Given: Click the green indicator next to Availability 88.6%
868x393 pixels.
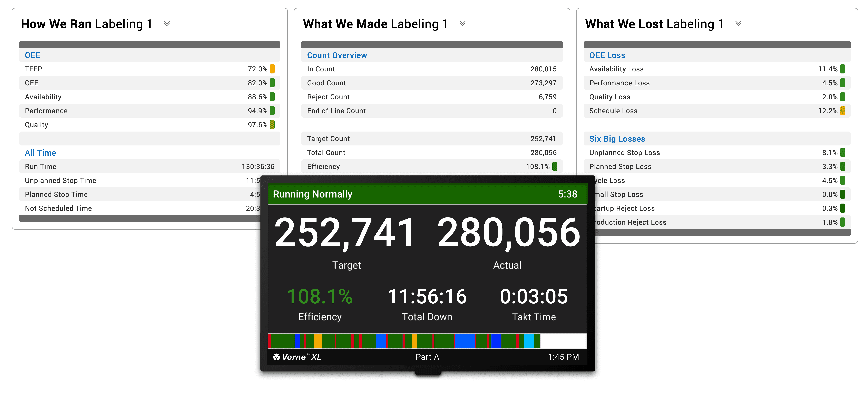Looking at the screenshot, I should [x=273, y=97].
